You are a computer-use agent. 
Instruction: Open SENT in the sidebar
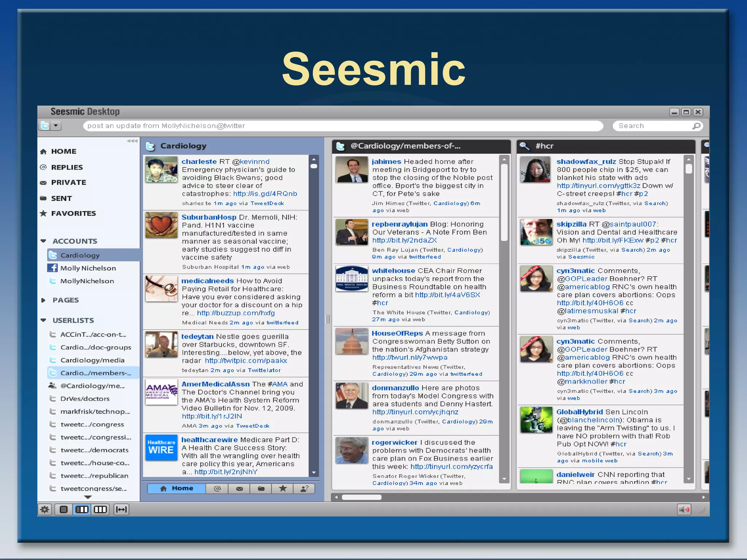pos(61,198)
